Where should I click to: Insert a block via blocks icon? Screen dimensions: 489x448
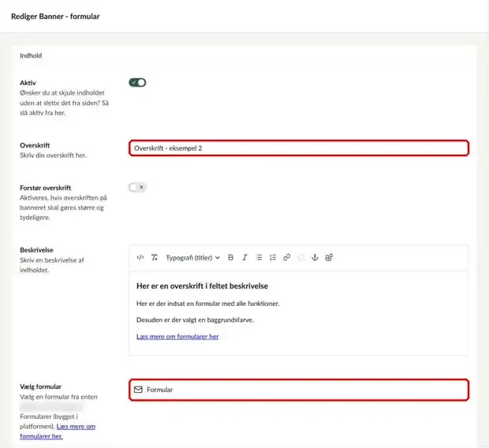pos(329,257)
